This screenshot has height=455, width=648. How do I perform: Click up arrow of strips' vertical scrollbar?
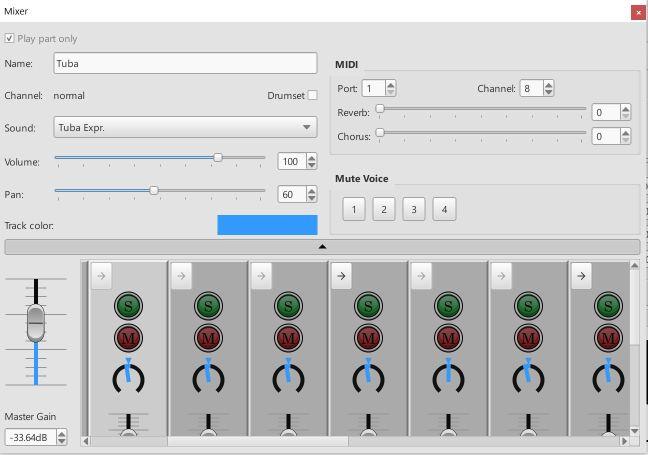tap(635, 265)
